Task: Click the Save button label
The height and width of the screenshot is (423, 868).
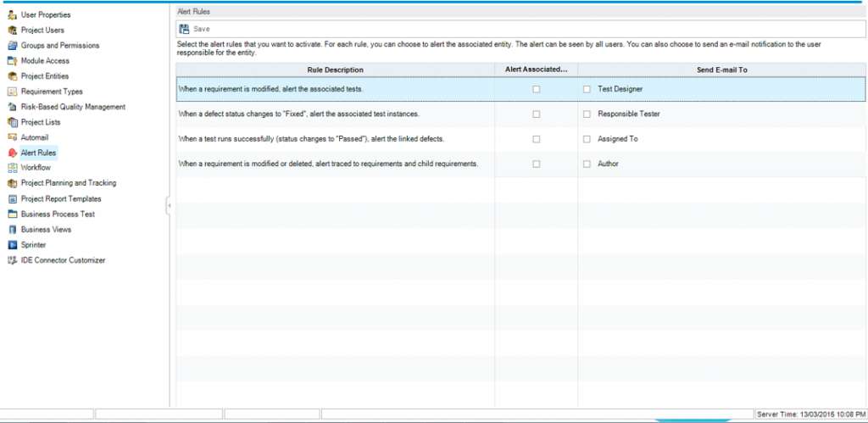Action: (202, 29)
